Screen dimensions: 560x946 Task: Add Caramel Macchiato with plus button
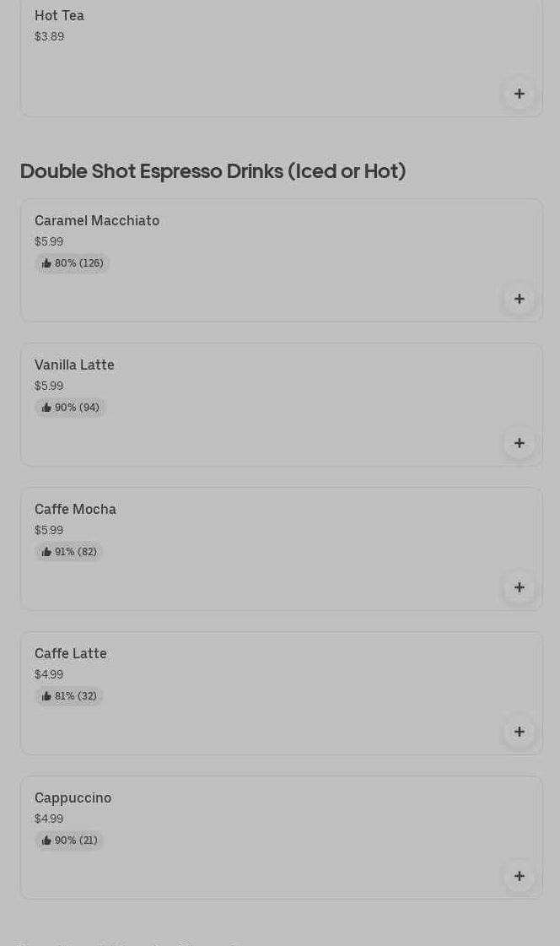[x=519, y=299]
